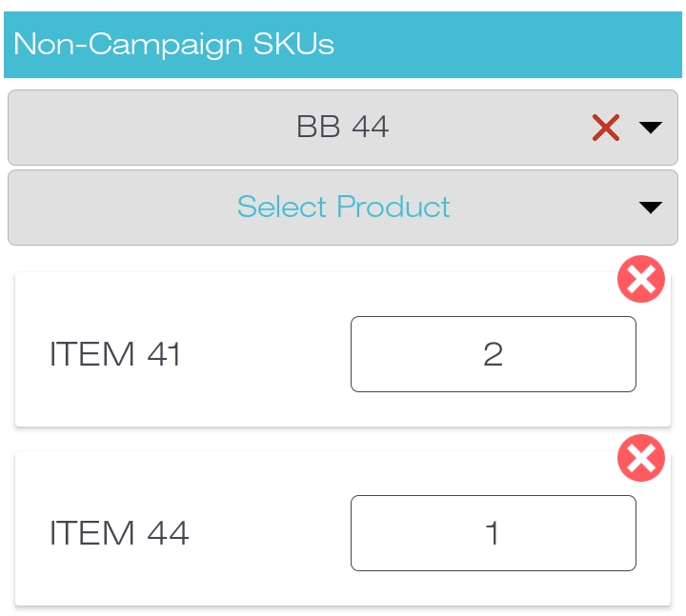Click the ITEM 41 label
686x616 pixels.
(x=115, y=354)
